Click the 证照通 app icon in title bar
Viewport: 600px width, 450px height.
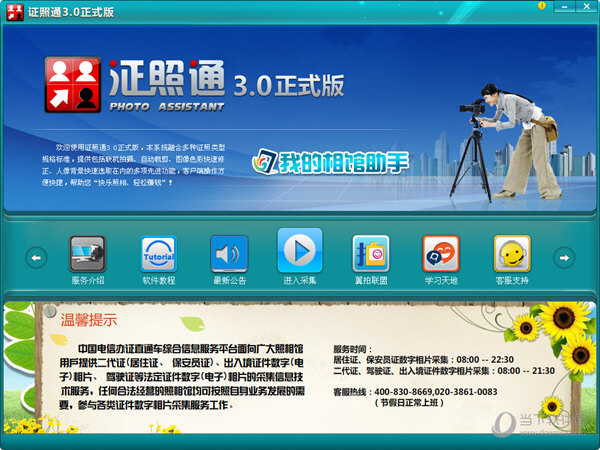pos(15,12)
